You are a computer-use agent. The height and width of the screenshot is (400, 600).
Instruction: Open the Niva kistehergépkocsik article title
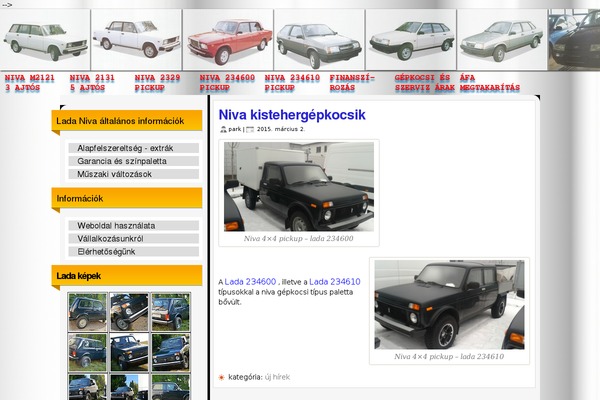(x=292, y=115)
